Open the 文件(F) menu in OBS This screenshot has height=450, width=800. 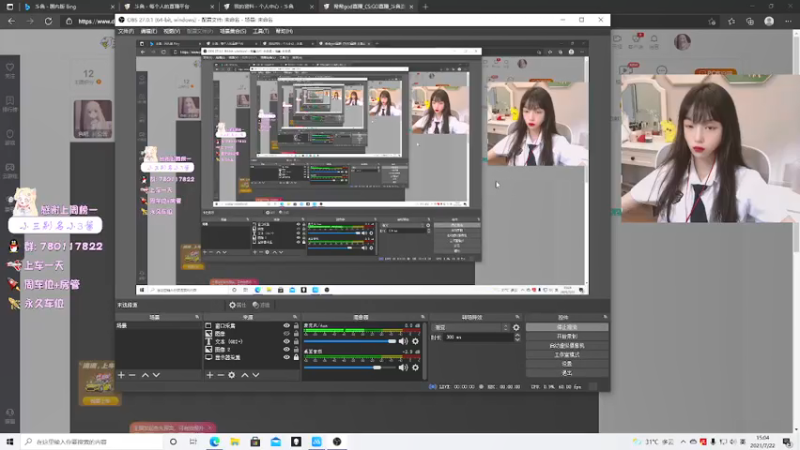pos(126,31)
